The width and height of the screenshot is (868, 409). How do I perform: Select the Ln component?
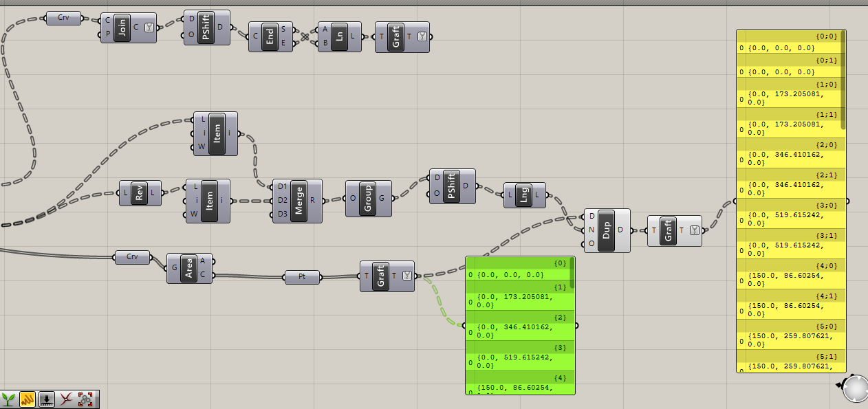339,37
